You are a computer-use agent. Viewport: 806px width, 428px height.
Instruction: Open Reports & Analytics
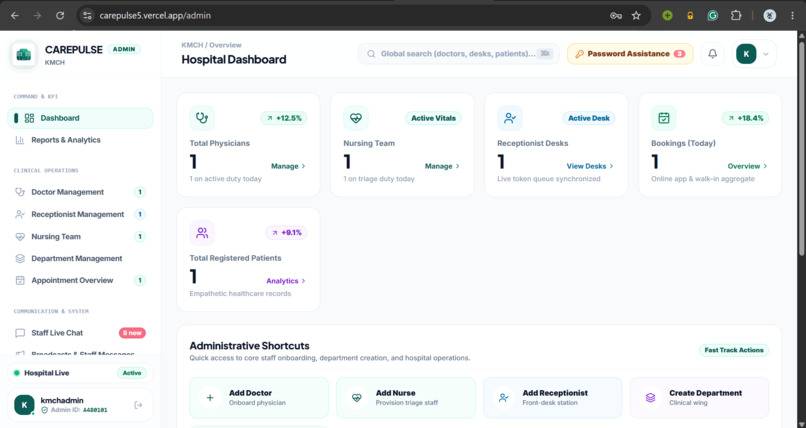pyautogui.click(x=80, y=140)
